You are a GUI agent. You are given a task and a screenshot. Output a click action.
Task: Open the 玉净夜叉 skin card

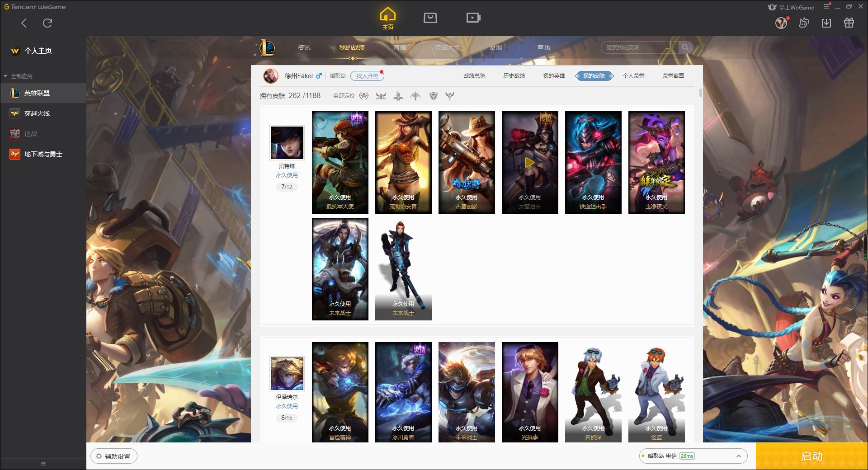point(656,162)
